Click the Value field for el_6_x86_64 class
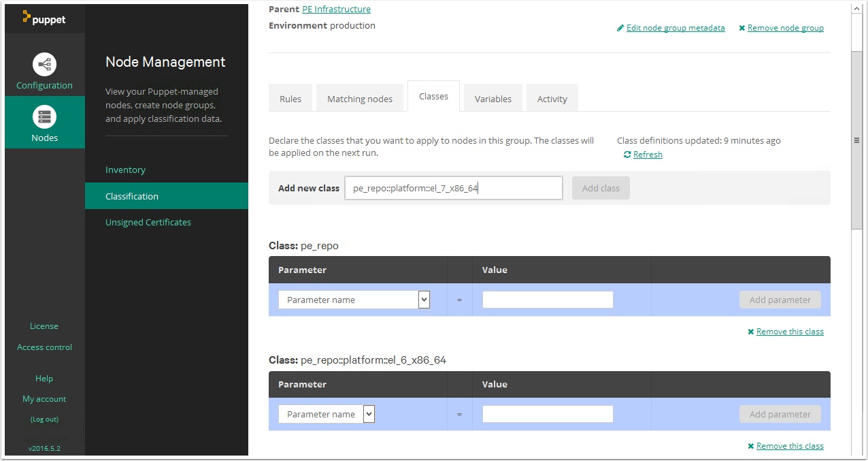 (x=548, y=414)
